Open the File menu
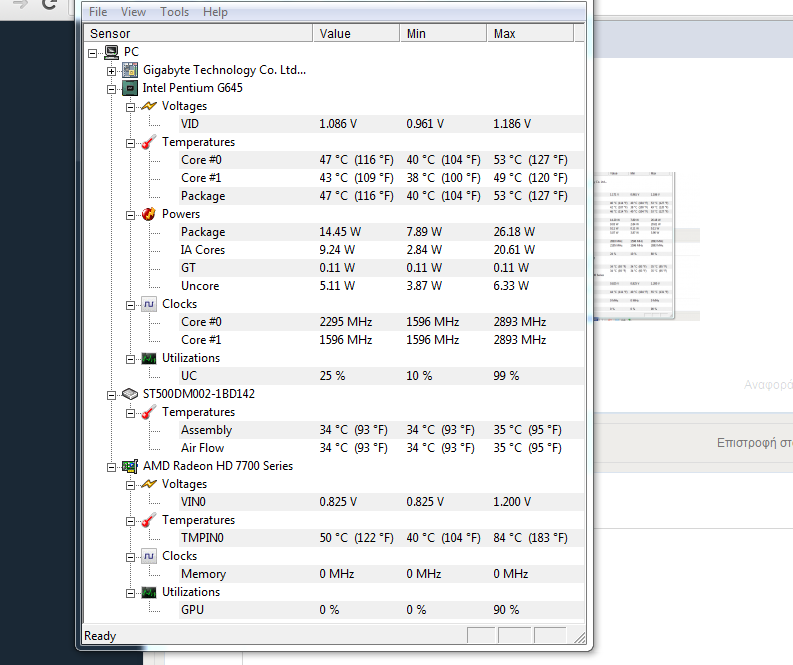 [98, 12]
